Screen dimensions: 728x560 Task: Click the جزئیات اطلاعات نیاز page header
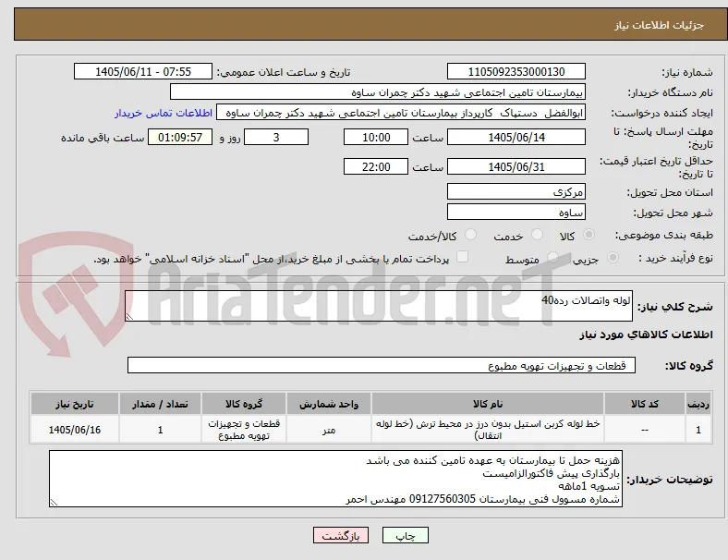coord(660,25)
